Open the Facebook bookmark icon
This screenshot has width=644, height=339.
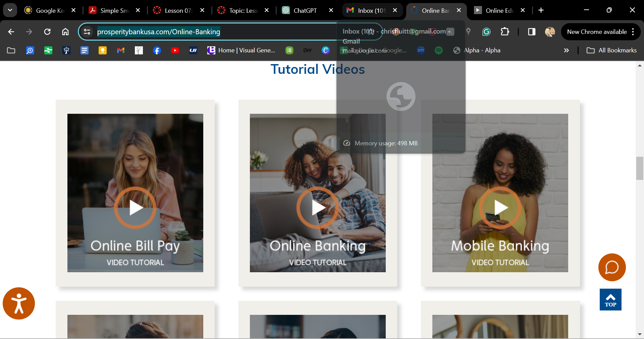(157, 50)
